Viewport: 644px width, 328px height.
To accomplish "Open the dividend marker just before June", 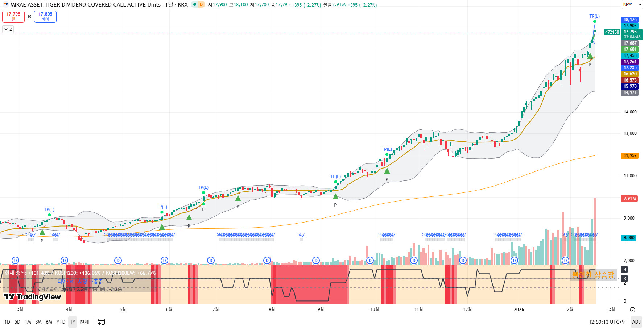I will (x=165, y=260).
